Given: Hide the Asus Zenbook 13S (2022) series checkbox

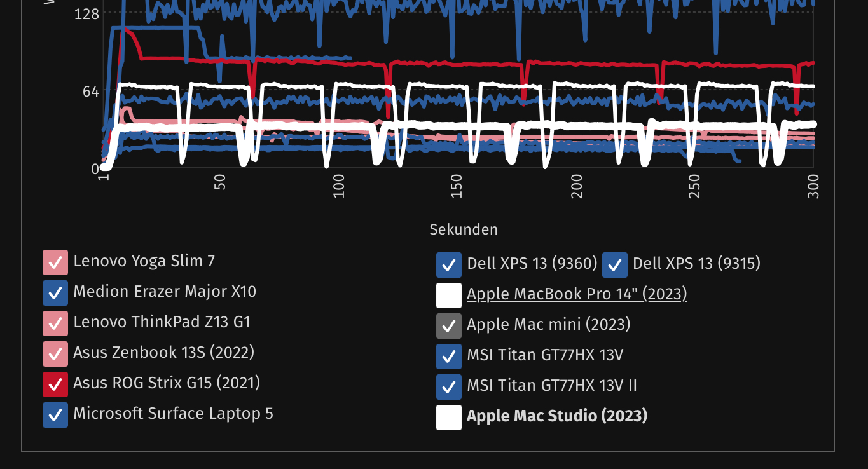Looking at the screenshot, I should point(55,354).
